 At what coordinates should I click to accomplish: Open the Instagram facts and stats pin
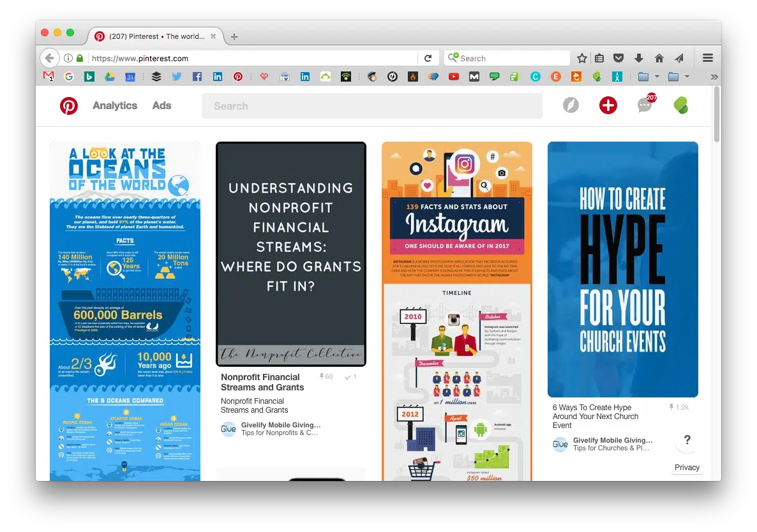457,311
